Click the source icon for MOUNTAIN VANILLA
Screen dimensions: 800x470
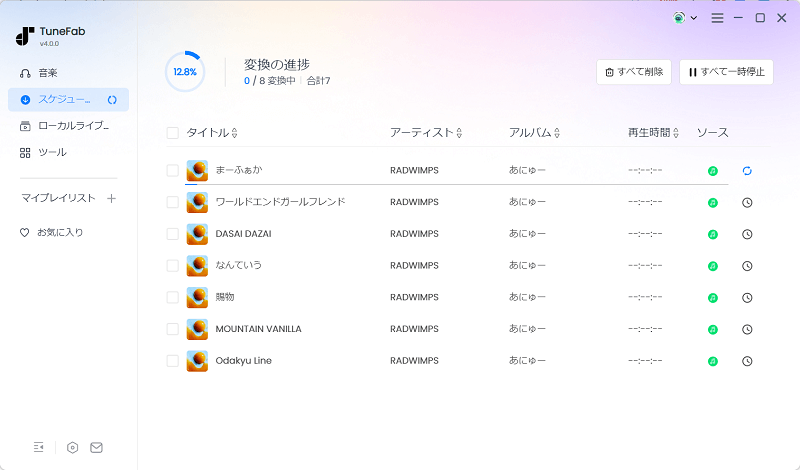[x=713, y=330]
